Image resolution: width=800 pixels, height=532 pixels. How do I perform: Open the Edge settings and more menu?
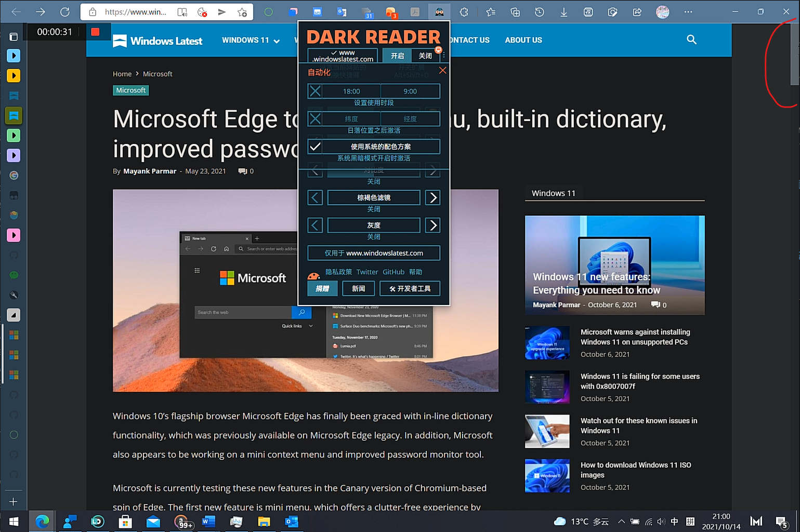(688, 11)
